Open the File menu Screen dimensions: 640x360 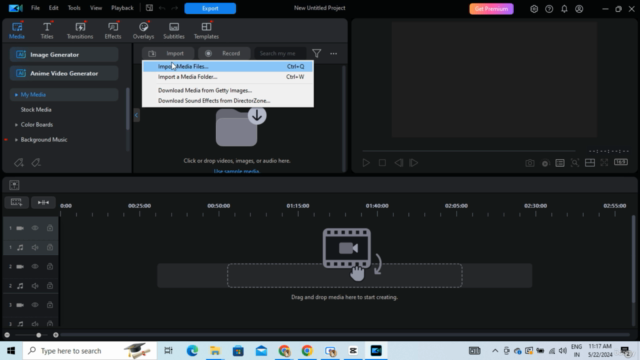coord(36,8)
